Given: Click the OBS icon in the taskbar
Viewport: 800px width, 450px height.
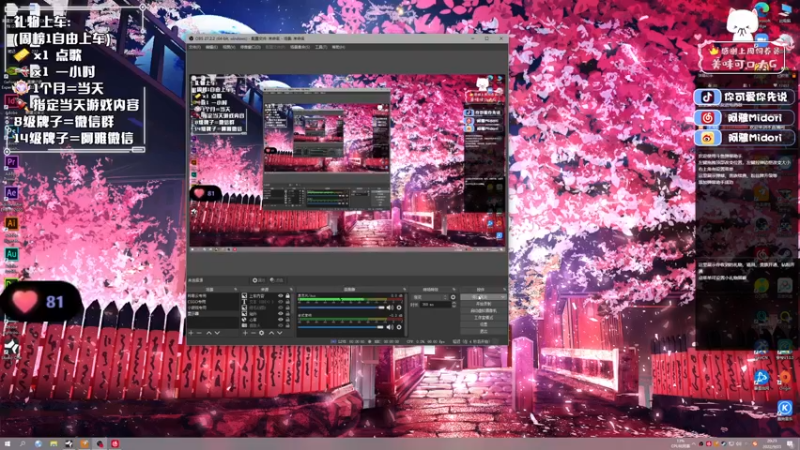Looking at the screenshot, I should [99, 444].
